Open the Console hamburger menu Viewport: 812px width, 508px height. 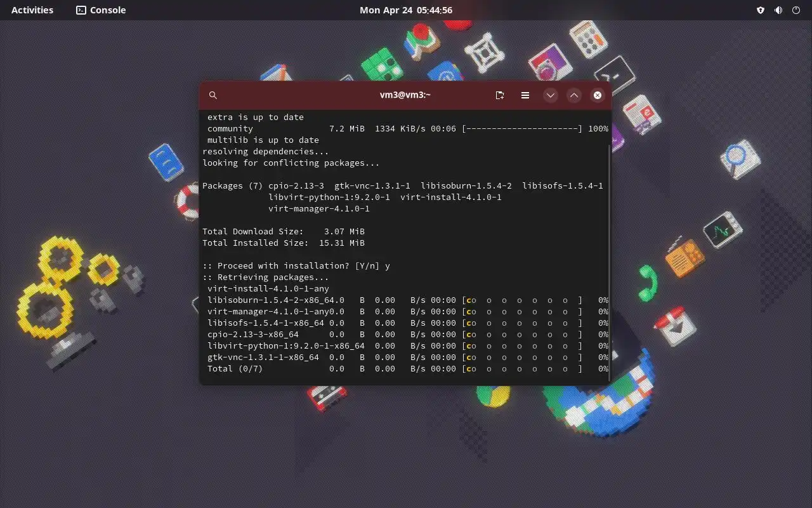[525, 95]
